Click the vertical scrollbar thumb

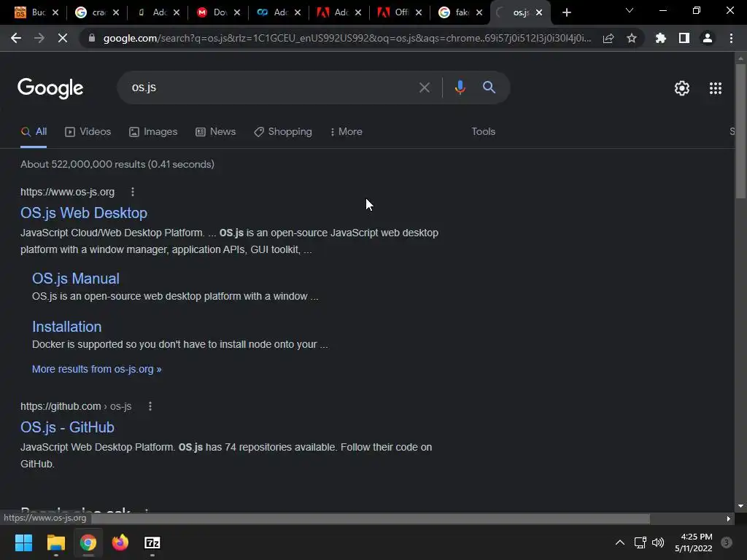pyautogui.click(x=740, y=131)
